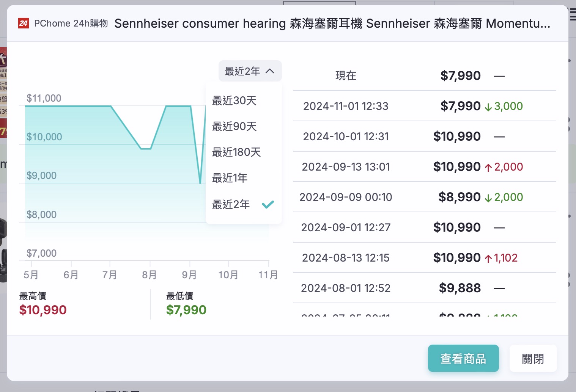Click the PChome 24h購物 logo icon
576x392 pixels.
click(x=24, y=24)
